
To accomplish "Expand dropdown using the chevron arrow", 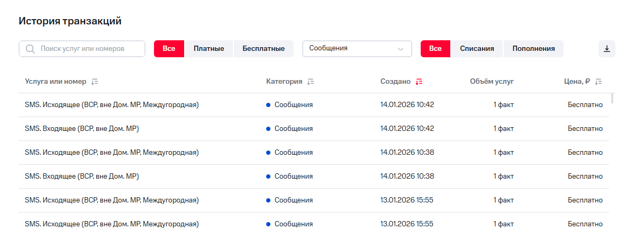I will [401, 49].
